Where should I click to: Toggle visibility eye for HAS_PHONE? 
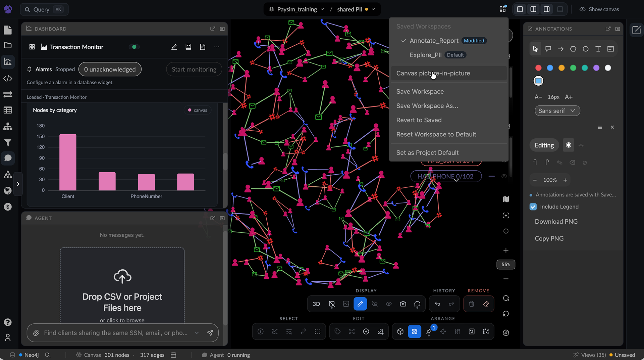tap(504, 176)
